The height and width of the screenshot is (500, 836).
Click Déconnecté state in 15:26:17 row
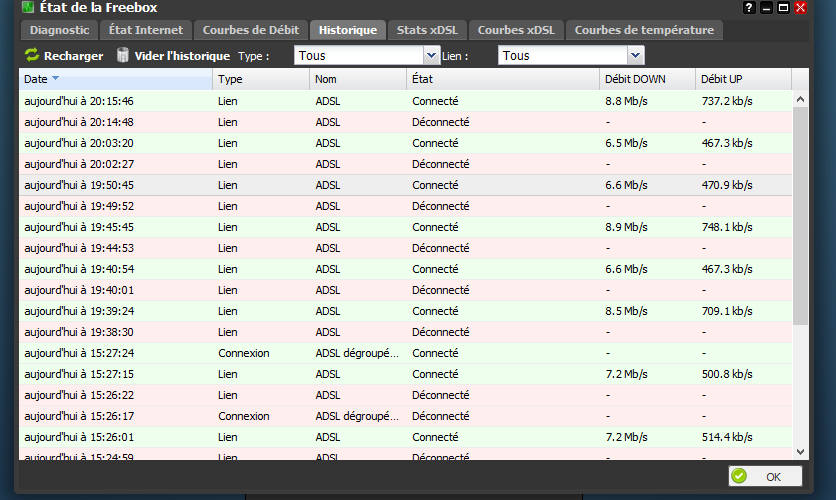pos(440,416)
